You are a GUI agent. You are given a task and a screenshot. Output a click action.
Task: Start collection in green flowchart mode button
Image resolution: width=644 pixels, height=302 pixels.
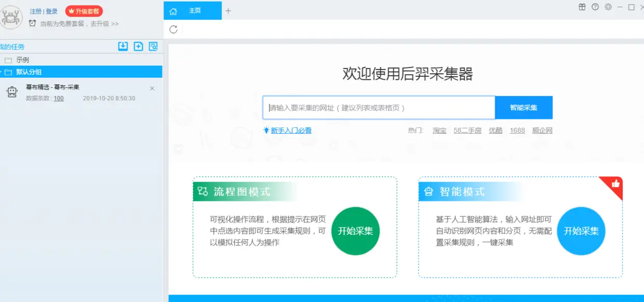point(356,231)
